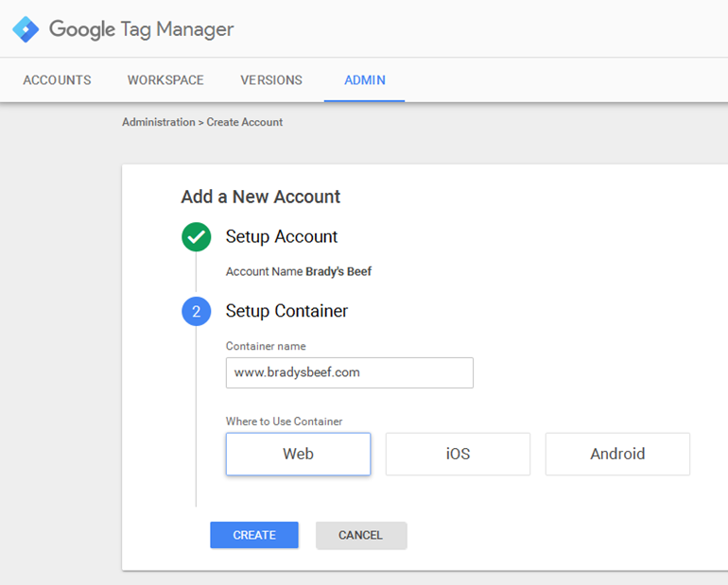Image resolution: width=728 pixels, height=585 pixels.
Task: Focus the Container name input field
Action: [349, 372]
